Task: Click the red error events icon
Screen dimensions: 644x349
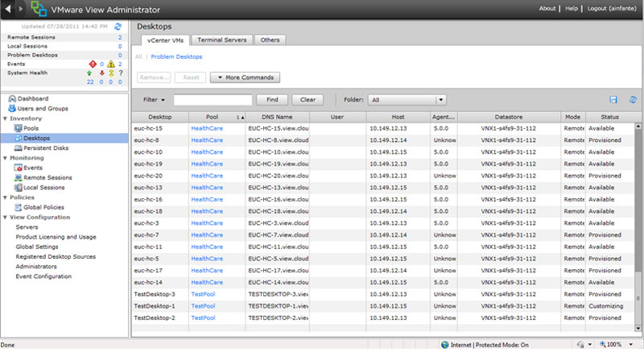Action: click(93, 64)
